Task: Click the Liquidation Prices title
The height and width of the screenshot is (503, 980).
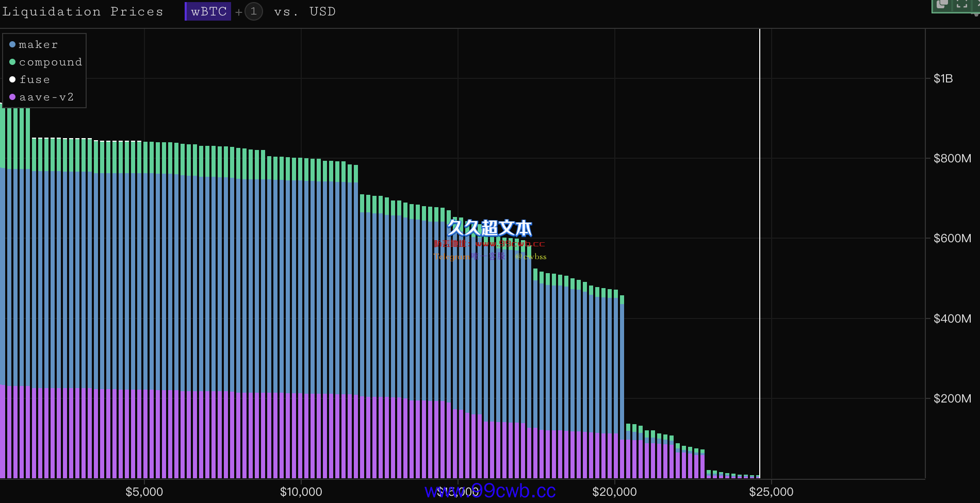Action: [x=83, y=12]
